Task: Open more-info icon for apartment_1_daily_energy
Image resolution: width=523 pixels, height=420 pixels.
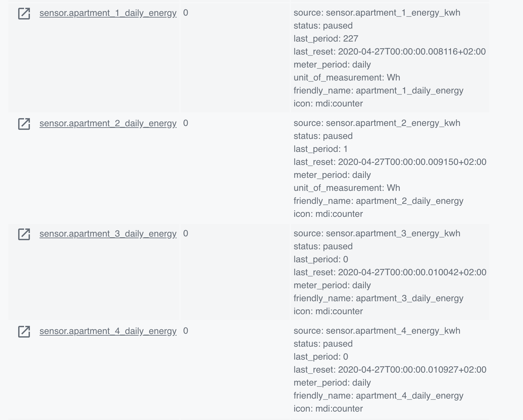Action: coord(24,14)
